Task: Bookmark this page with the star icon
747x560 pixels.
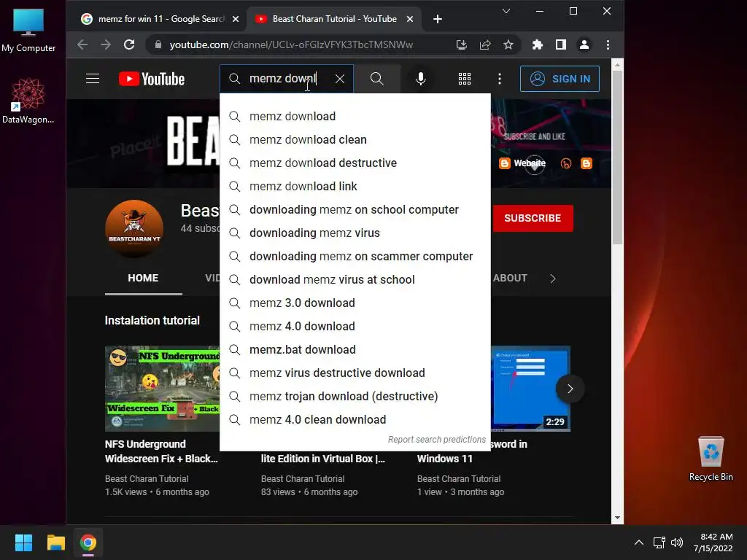Action: [508, 44]
